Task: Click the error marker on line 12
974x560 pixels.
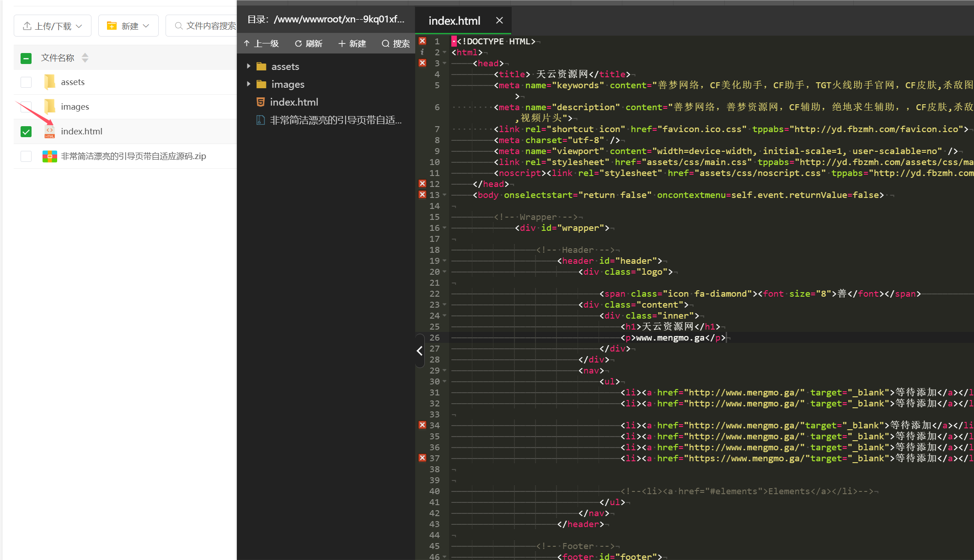Action: tap(423, 184)
